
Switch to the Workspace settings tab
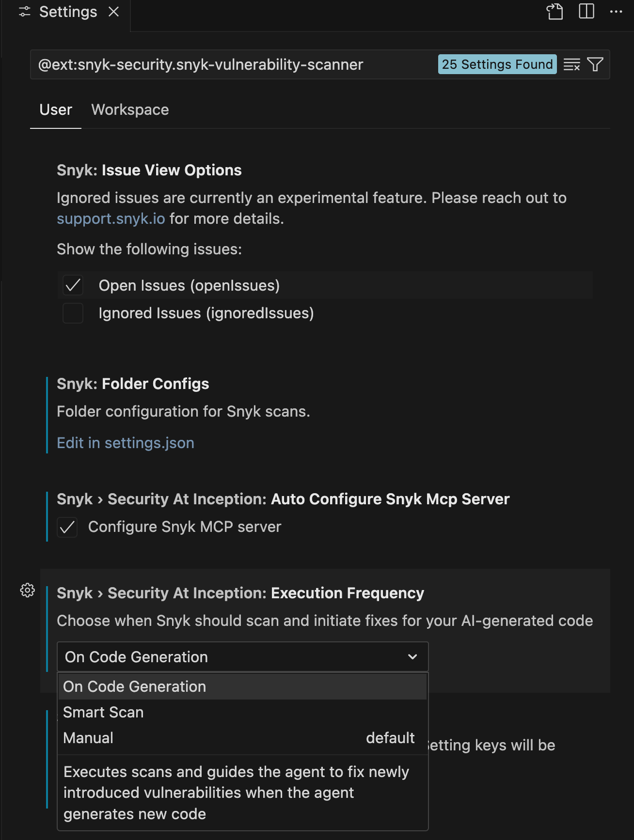[130, 110]
